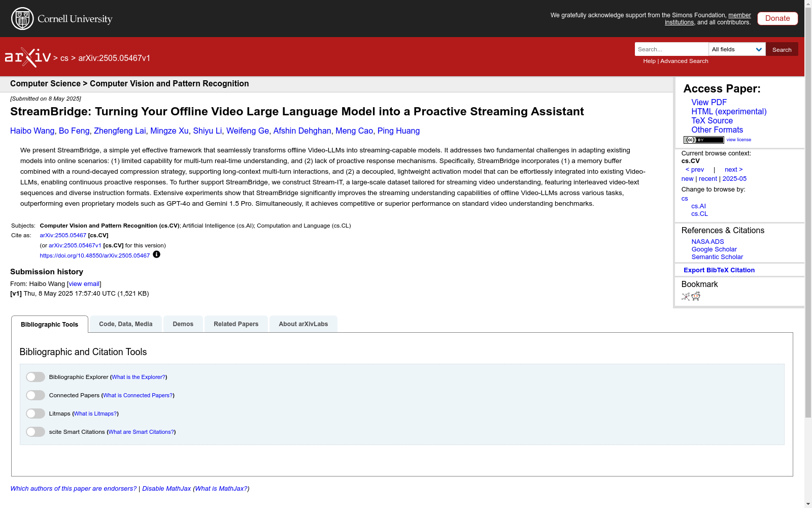Click Which authors are endorsers link
This screenshot has height=508, width=812.
coord(74,489)
